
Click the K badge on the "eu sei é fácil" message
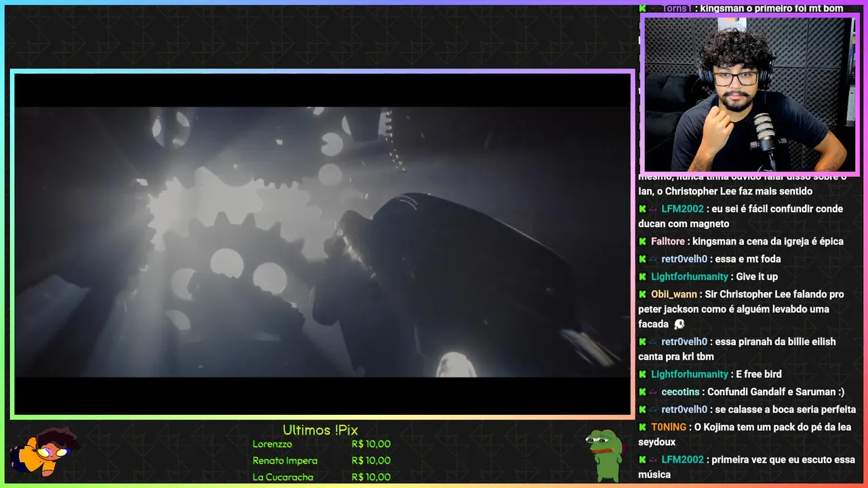[642, 209]
